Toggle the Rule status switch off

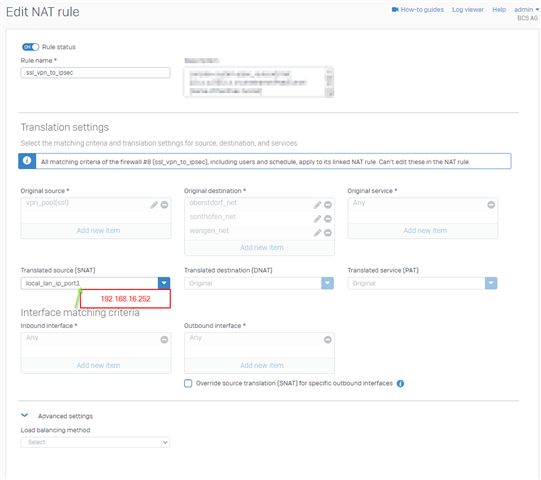(x=30, y=47)
